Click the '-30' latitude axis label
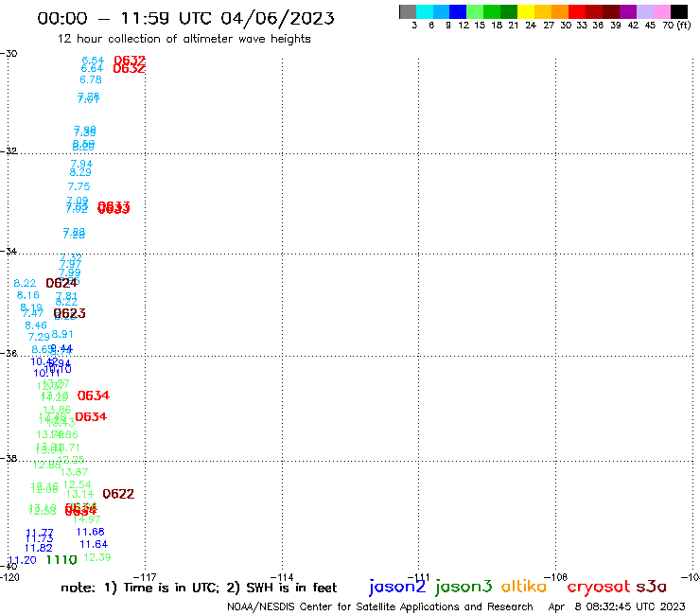Image resolution: width=700 pixels, height=615 pixels. click(9, 54)
